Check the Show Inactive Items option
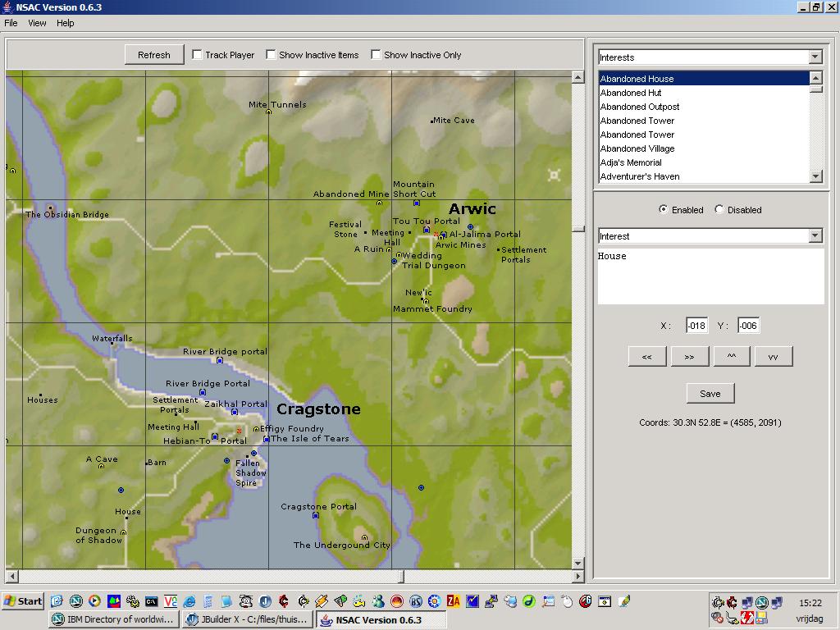840x630 pixels. click(271, 55)
